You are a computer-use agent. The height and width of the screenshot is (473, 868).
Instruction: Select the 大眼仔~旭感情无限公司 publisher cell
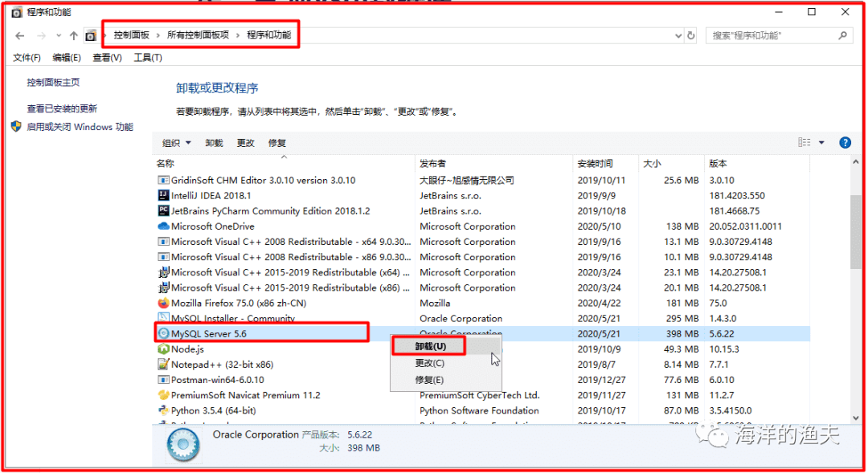click(x=467, y=181)
